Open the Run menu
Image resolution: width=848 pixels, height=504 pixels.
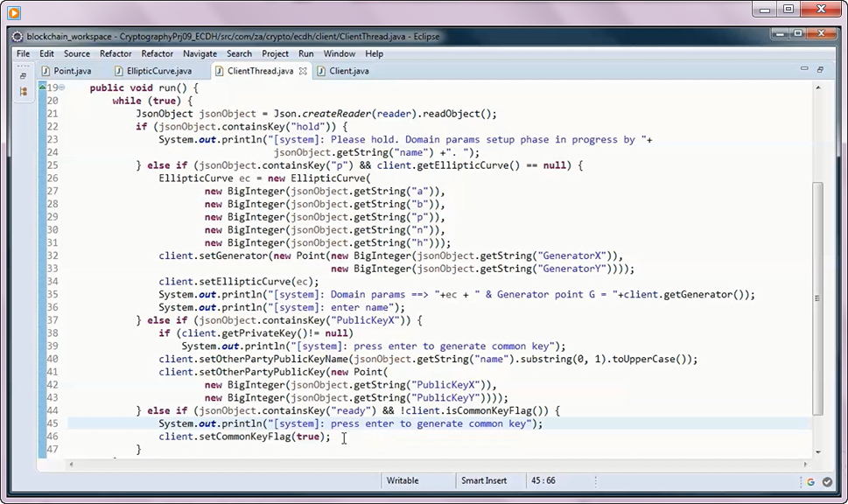(x=305, y=53)
